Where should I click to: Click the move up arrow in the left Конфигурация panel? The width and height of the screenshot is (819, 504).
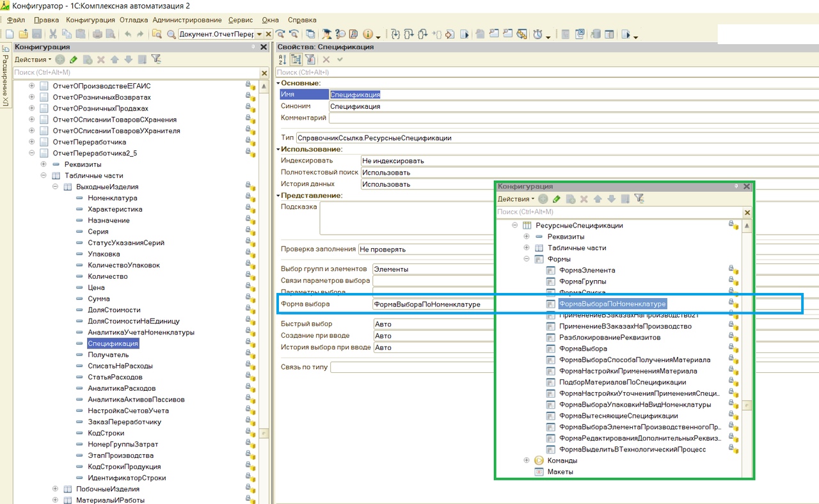[x=115, y=59]
